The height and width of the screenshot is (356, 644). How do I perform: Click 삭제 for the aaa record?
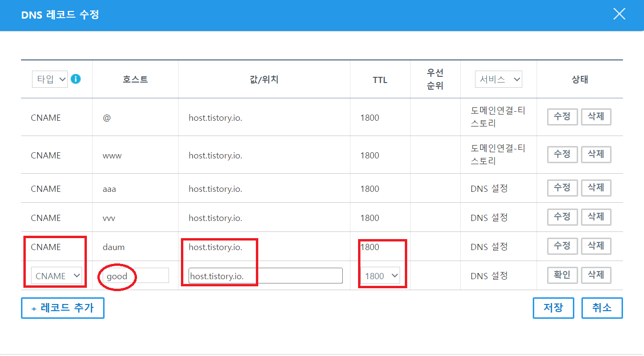(x=596, y=188)
